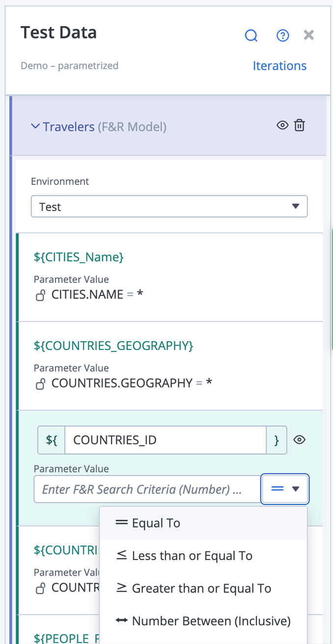Open the Environment dropdown showing Test
This screenshot has width=333, height=644.
(169, 206)
